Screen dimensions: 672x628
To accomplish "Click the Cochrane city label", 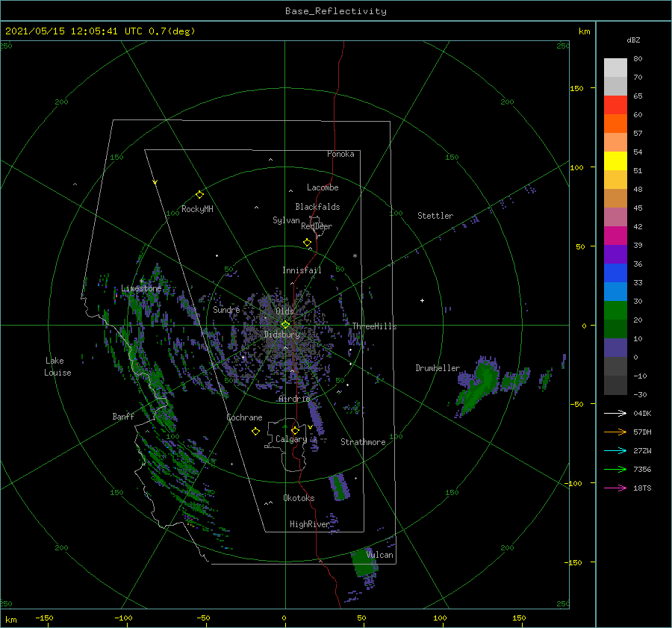I will pos(244,417).
